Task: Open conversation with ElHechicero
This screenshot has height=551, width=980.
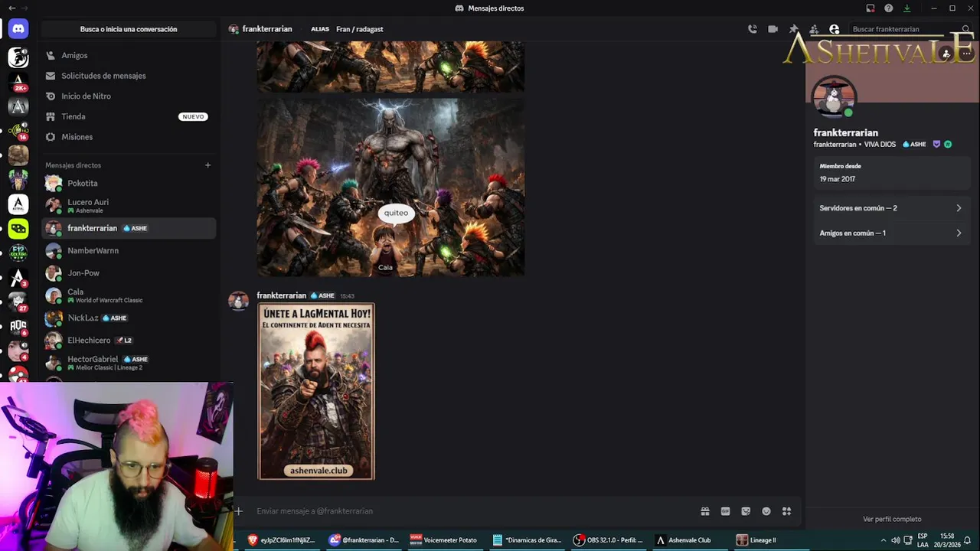Action: point(129,340)
